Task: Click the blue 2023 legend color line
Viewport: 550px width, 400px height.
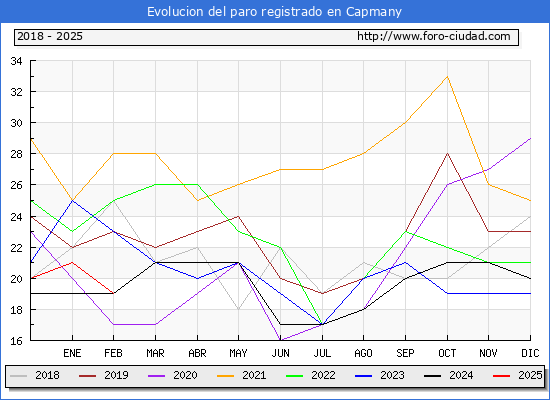Action: pos(363,376)
